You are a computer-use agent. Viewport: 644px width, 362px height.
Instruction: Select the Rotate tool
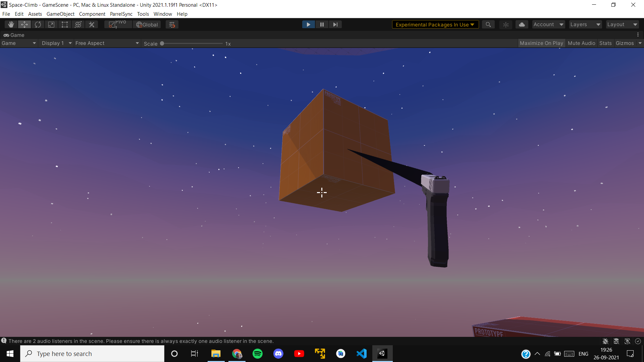point(38,24)
